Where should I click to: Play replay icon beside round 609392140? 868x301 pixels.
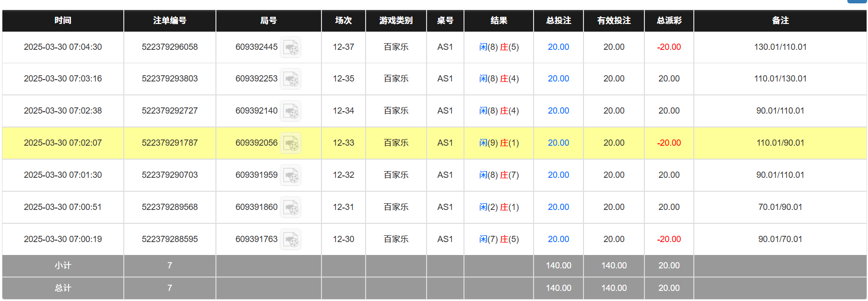pyautogui.click(x=290, y=111)
